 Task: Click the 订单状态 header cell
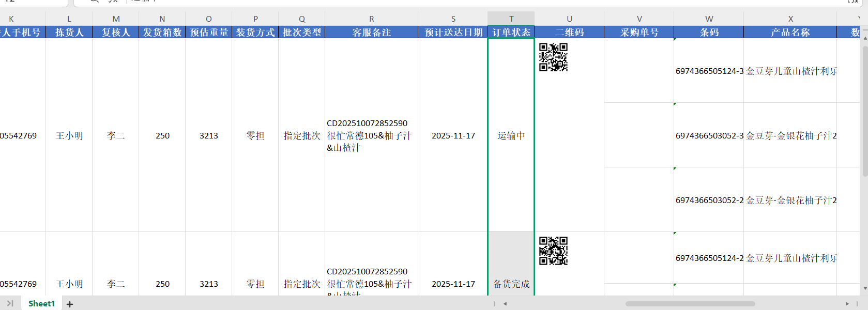511,32
